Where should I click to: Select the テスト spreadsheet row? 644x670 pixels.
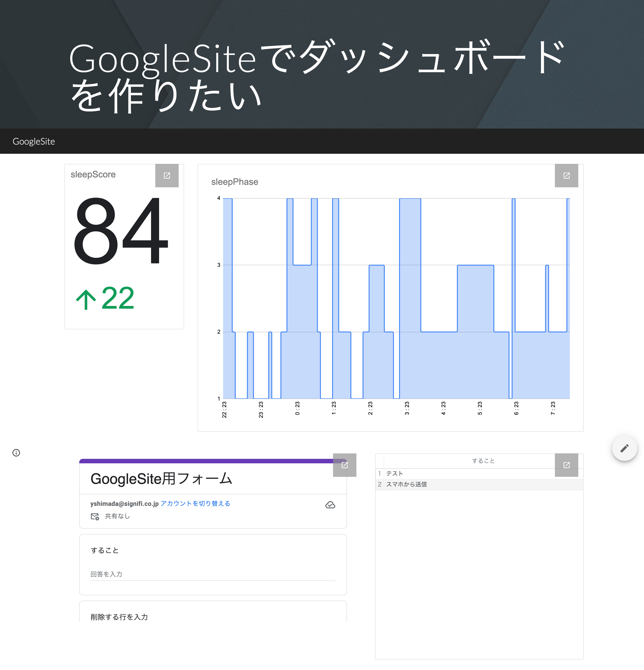click(x=479, y=473)
